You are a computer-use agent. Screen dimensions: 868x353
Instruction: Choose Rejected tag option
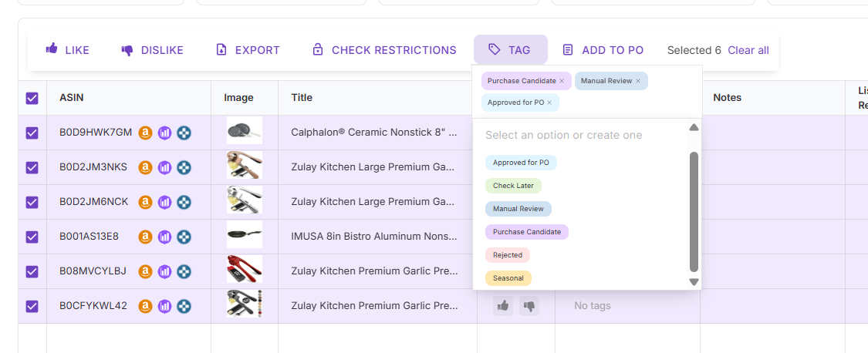tap(508, 255)
